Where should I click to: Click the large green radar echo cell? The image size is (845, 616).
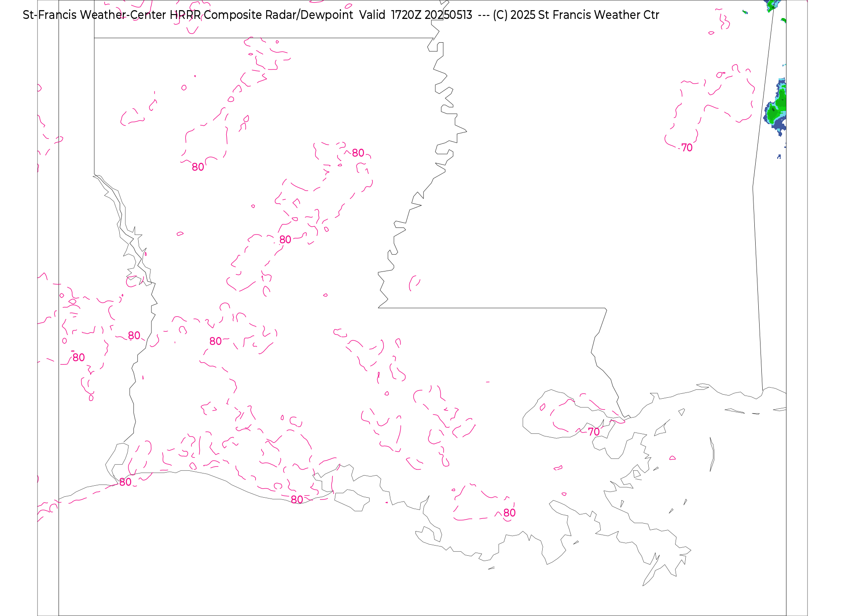click(x=776, y=108)
